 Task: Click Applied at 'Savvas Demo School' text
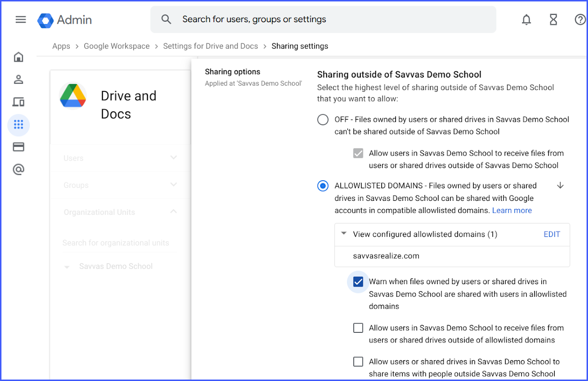253,83
